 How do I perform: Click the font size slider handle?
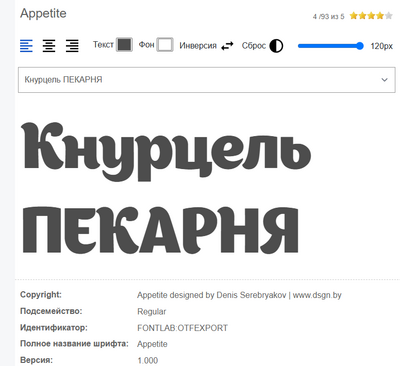359,46
